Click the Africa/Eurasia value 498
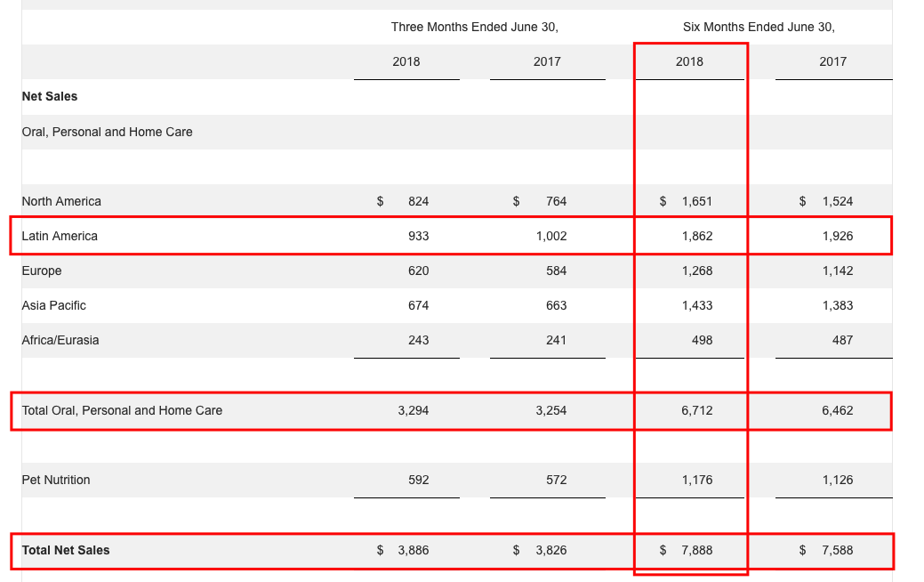This screenshot has width=924, height=582. [702, 340]
